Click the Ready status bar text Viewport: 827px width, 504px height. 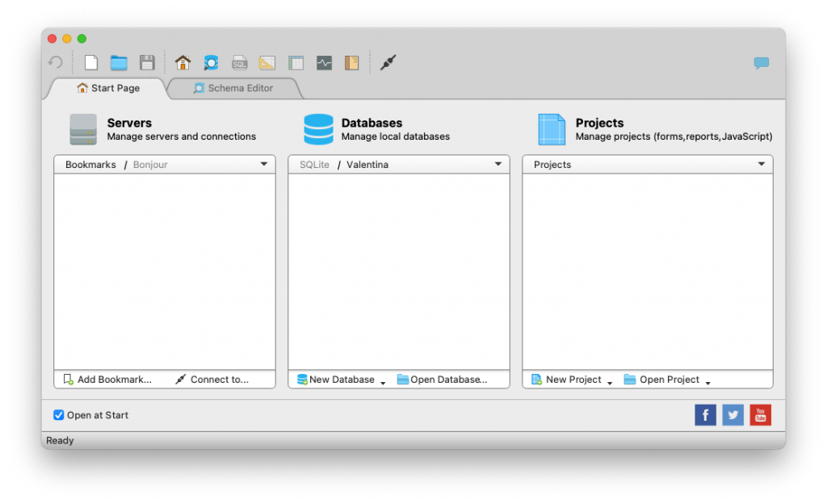pyautogui.click(x=60, y=440)
